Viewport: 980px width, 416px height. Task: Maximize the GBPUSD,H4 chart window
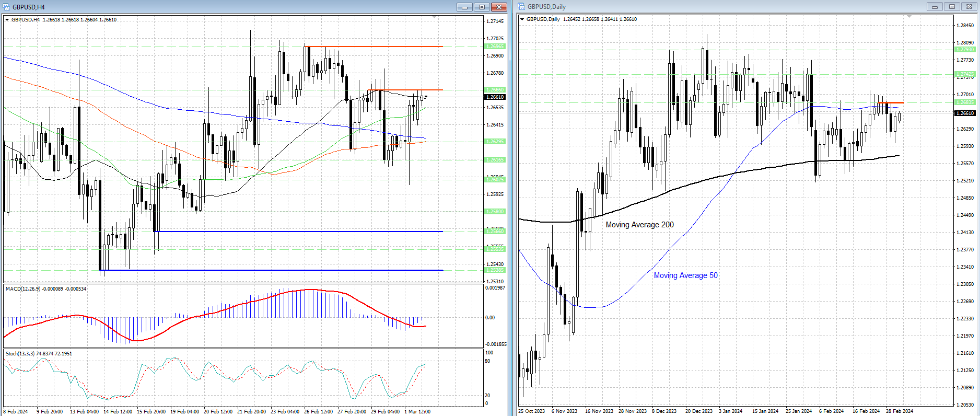click(x=482, y=7)
